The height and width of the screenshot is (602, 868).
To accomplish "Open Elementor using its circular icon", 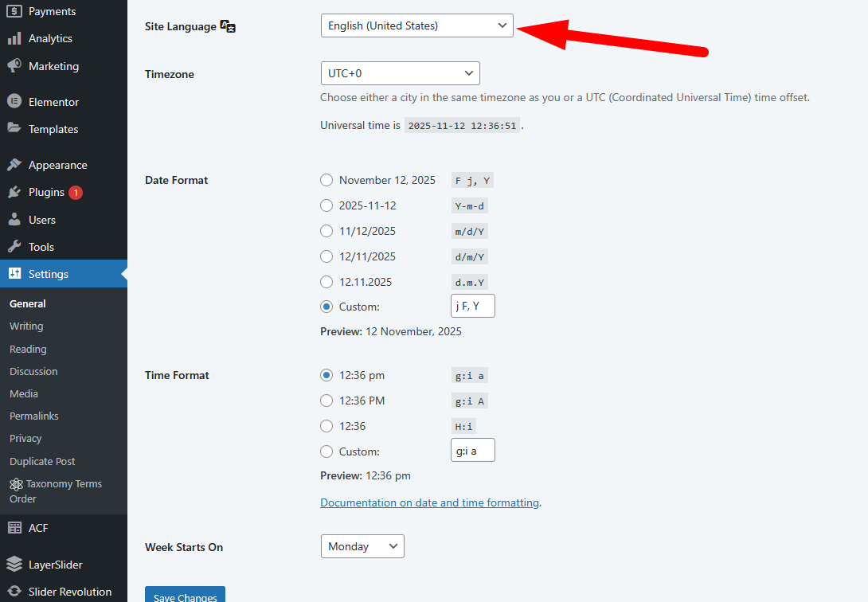I will 14,102.
